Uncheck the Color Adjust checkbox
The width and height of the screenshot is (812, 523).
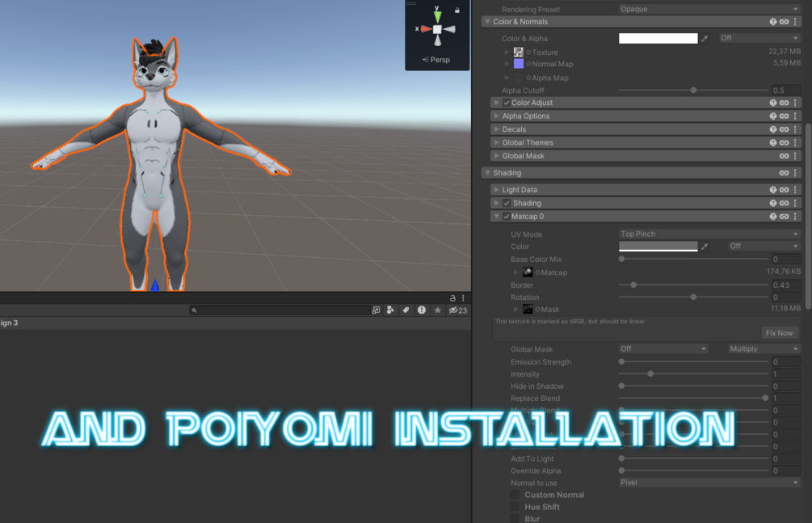coord(507,103)
